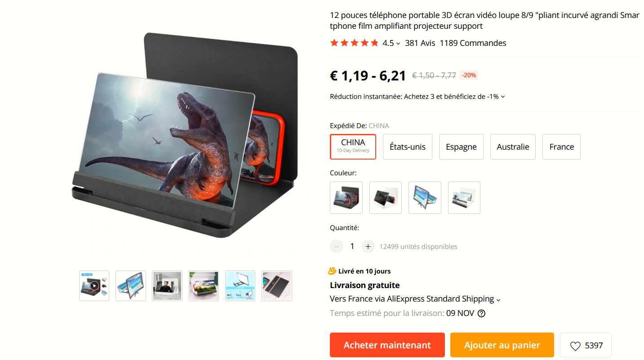The image size is (644, 360).
Task: Choose the first black-red color variant swatch
Action: [346, 198]
